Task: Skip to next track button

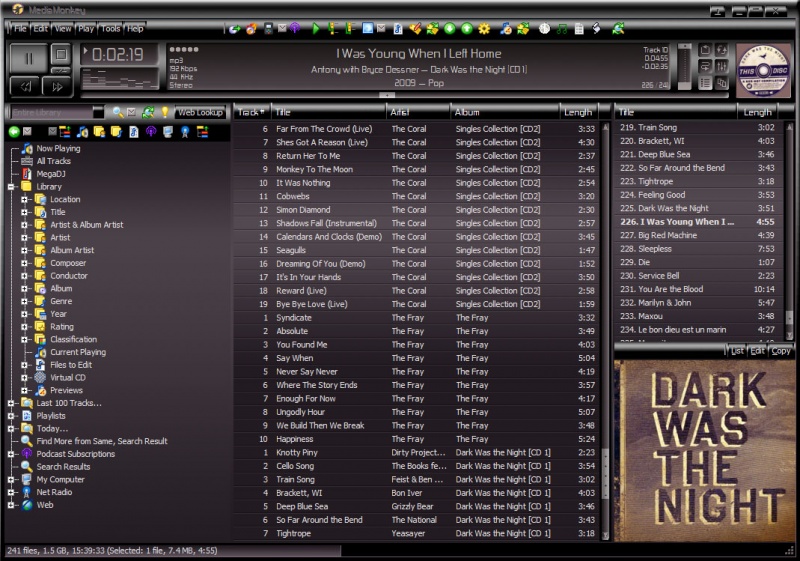Action: [57, 86]
